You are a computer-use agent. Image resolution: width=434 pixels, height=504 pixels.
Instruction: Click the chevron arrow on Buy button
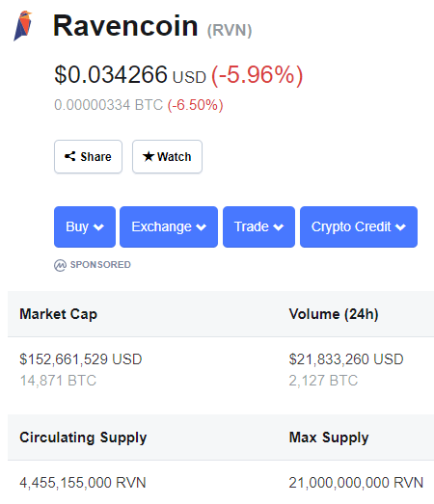[x=98, y=227]
